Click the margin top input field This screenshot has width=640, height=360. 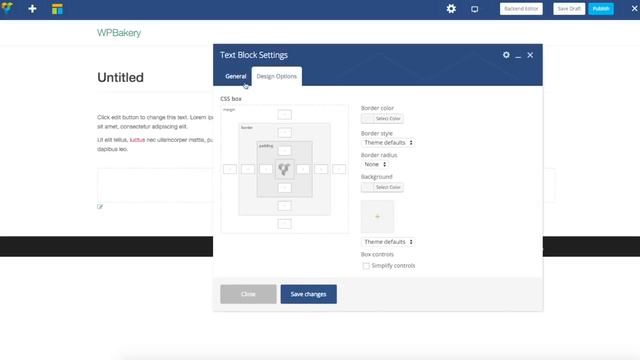click(284, 115)
